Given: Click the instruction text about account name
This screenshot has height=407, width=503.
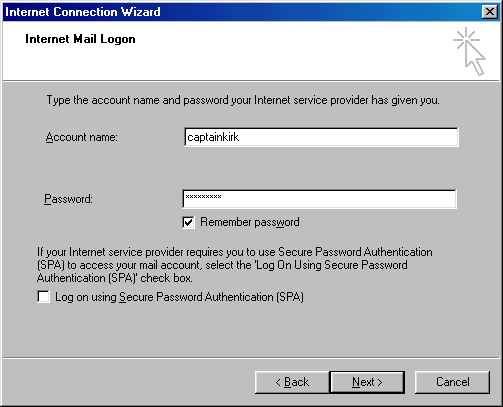Looking at the screenshot, I should (x=243, y=100).
